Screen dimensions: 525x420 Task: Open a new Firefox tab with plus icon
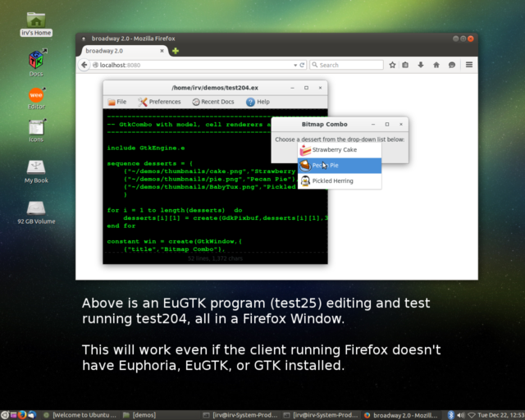pyautogui.click(x=176, y=51)
